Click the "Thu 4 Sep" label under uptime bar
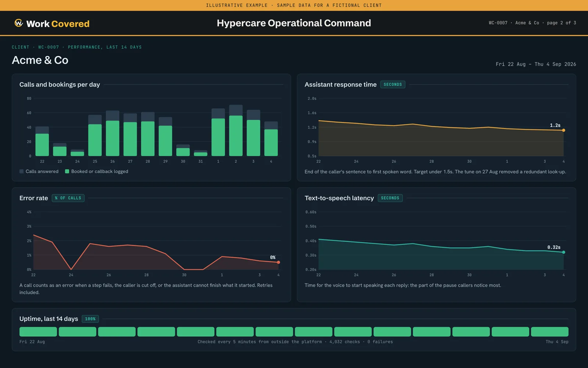Image resolution: width=588 pixels, height=368 pixels. coord(557,342)
